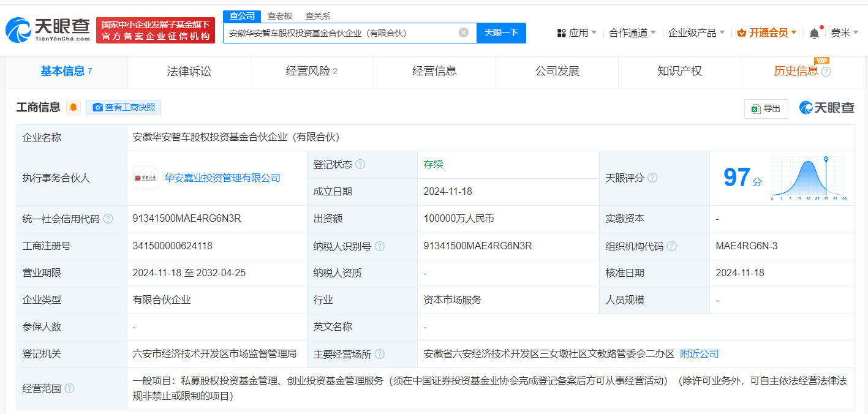Click help icon beside 统一社会信用代码

coord(108,219)
